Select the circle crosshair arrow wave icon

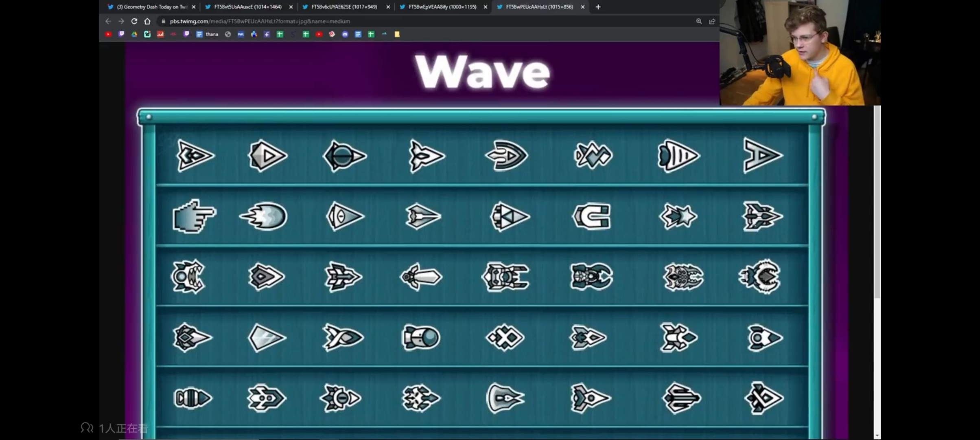tap(344, 156)
